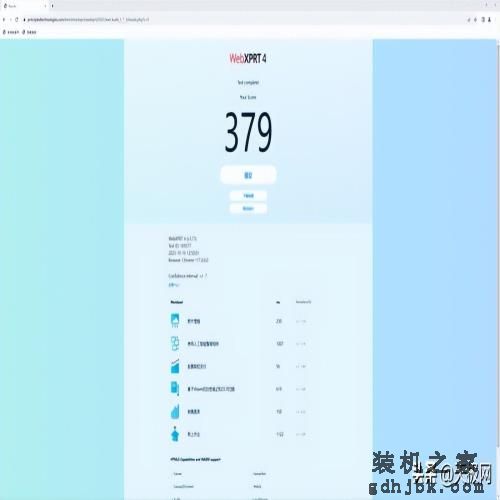
Task: Click the score 379 text
Action: click(248, 132)
